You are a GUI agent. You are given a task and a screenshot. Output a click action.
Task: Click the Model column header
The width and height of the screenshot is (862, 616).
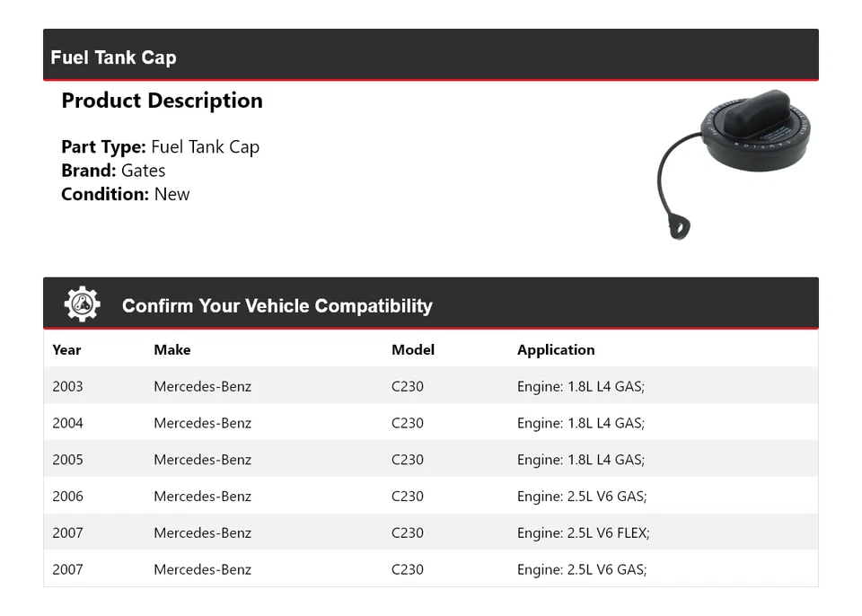tap(412, 350)
